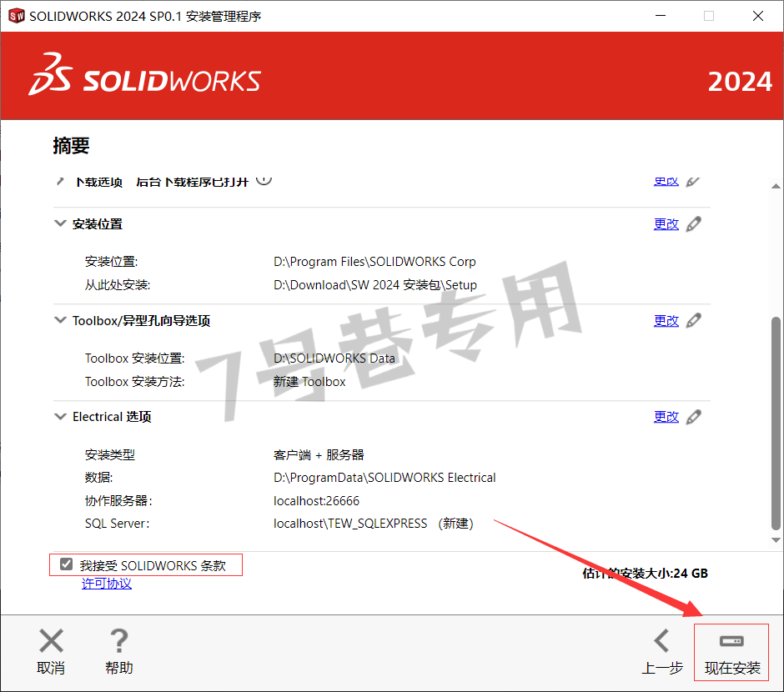The image size is (784, 692).
Task: Minimize the installation manager window
Action: 661,16
